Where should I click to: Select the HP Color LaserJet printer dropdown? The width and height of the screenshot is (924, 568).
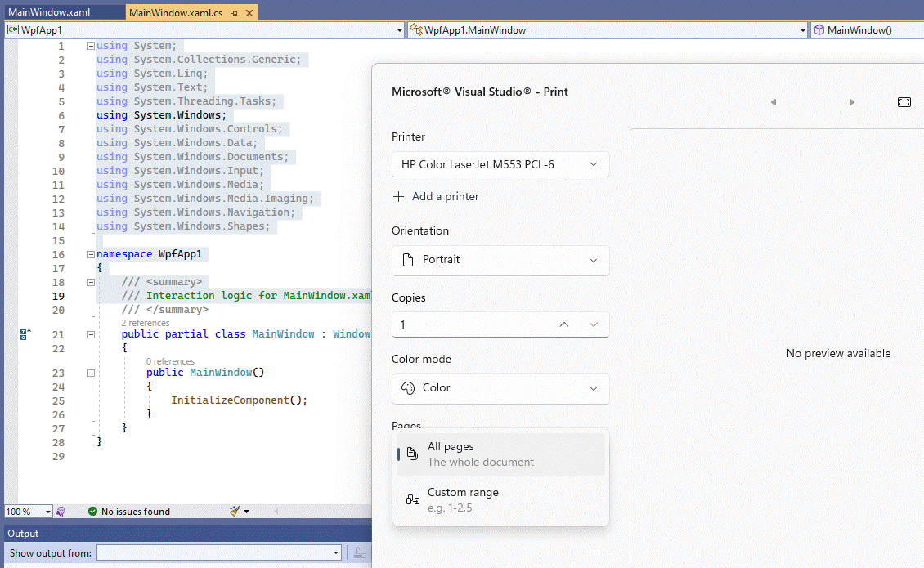(500, 164)
